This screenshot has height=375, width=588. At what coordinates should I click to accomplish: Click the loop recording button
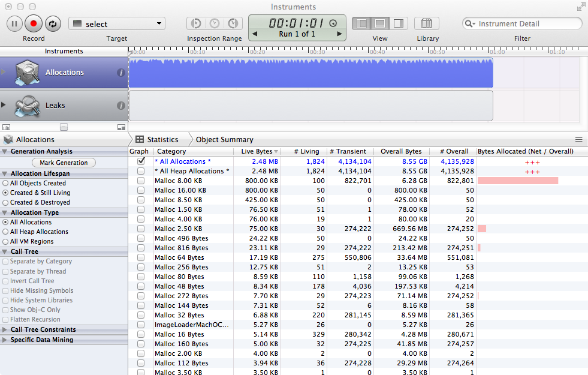coord(53,23)
